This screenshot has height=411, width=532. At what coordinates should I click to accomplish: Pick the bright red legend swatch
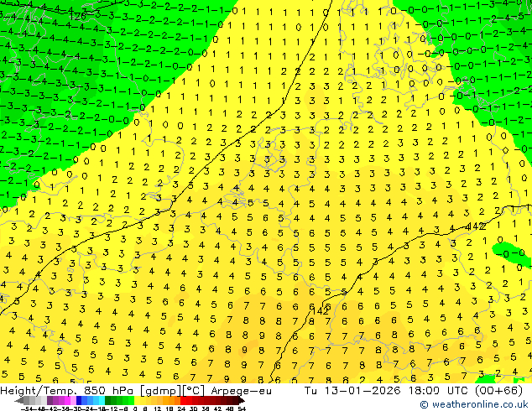(x=183, y=401)
